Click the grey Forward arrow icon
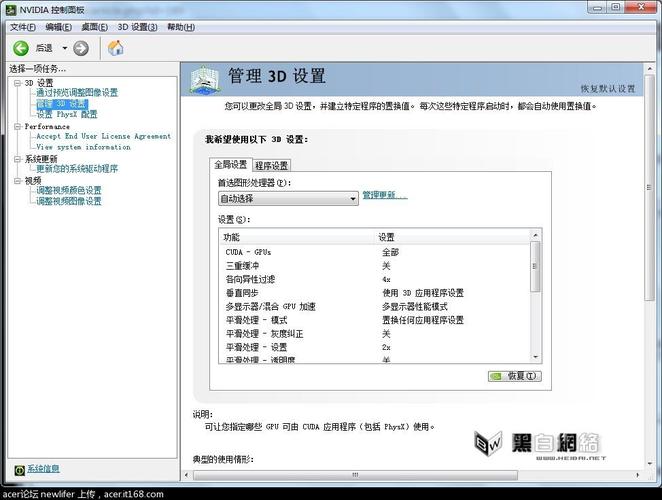This screenshot has width=662, height=500. coord(81,48)
